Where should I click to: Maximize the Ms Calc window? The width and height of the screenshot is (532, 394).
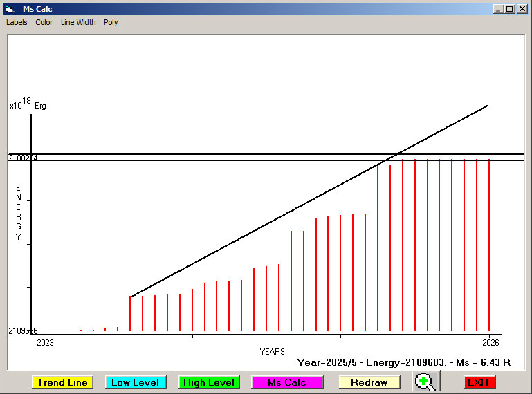[510, 9]
